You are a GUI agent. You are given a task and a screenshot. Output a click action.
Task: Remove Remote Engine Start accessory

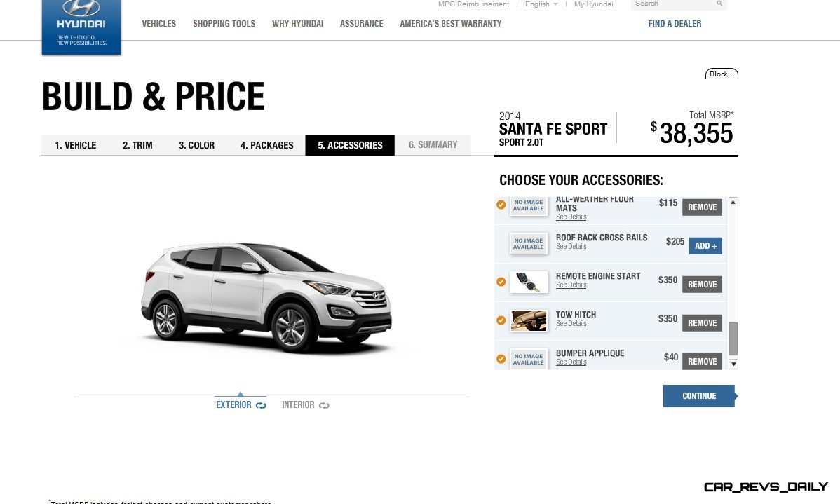point(702,285)
